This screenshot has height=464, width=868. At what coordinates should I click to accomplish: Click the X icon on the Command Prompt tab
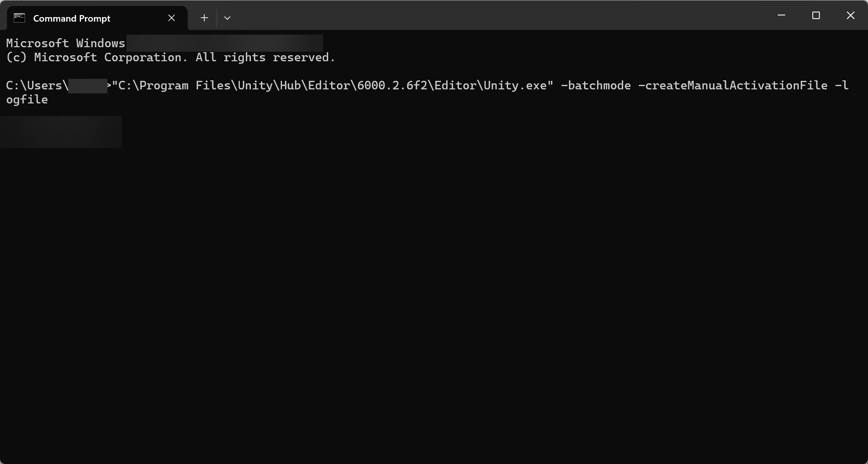pyautogui.click(x=171, y=18)
